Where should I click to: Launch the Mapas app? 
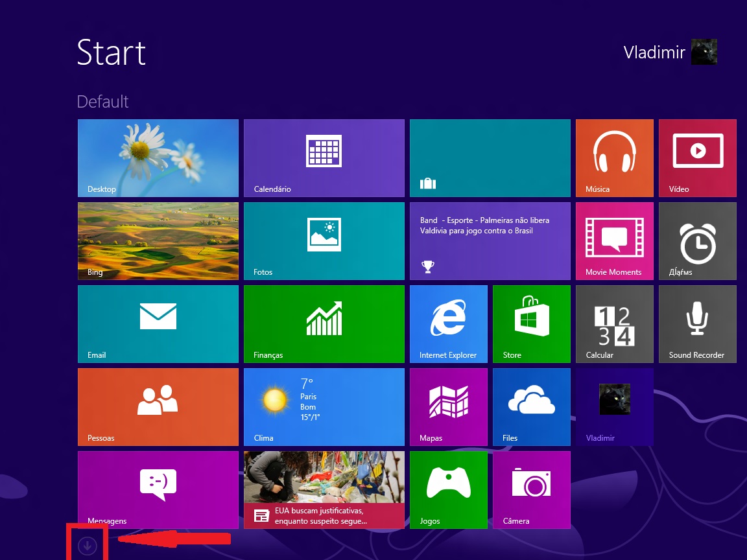[449, 406]
